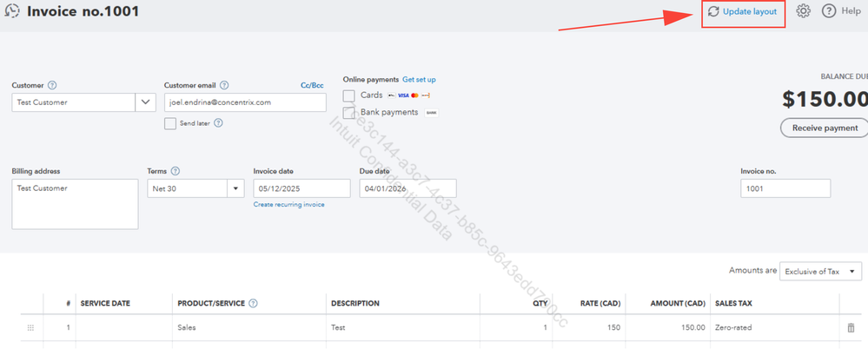Screen dimensions: 868x349
Task: Open settings gear icon
Action: 803,11
